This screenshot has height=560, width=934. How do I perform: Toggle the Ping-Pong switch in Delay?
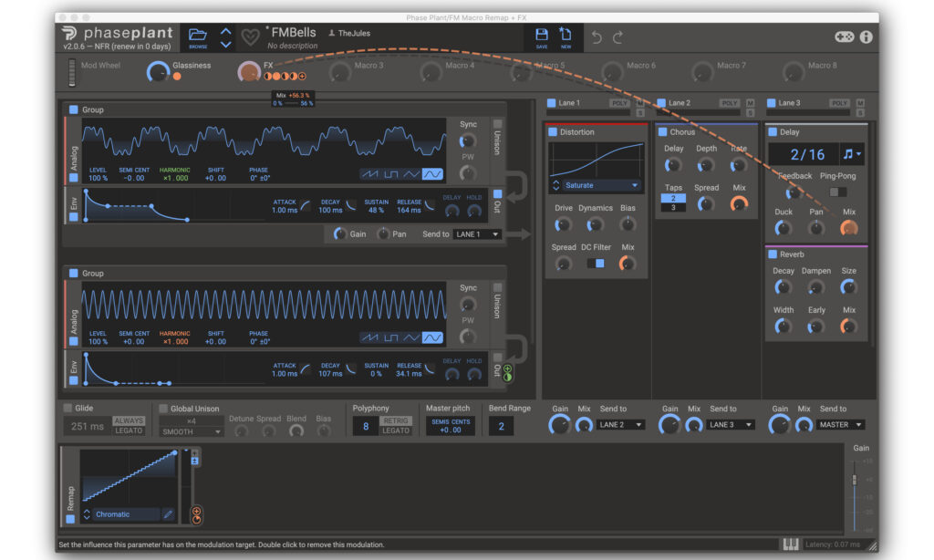pos(837,192)
